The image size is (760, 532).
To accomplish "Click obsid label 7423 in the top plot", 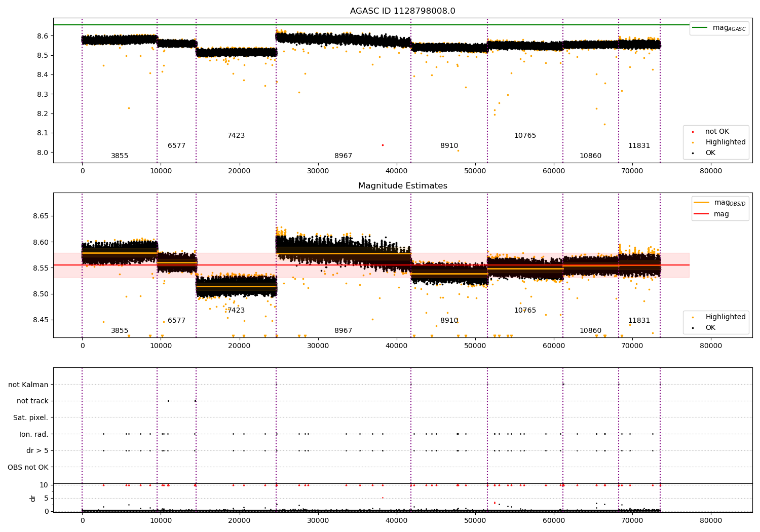I will pos(236,136).
